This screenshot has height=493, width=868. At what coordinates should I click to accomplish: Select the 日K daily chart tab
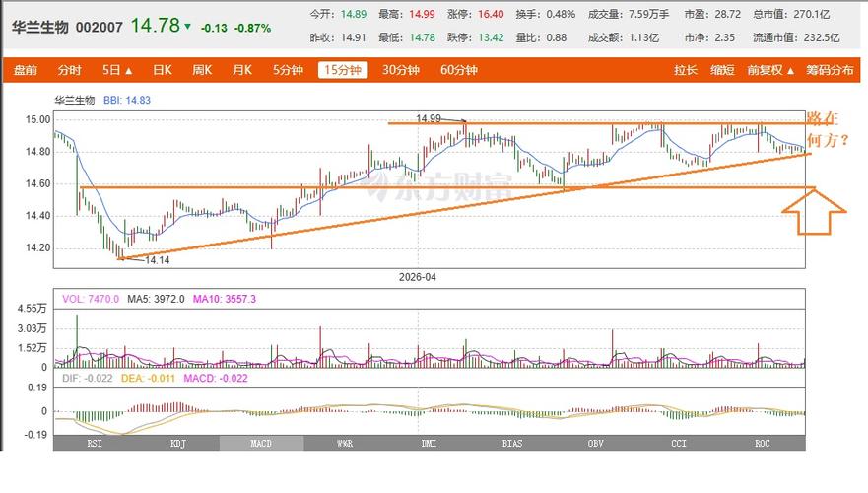tap(163, 70)
